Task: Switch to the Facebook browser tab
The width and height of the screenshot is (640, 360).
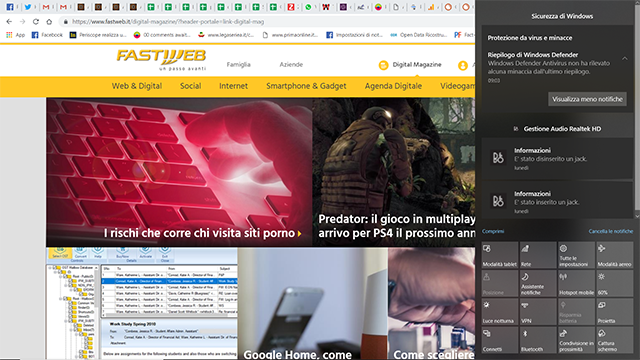Action: pos(10,7)
